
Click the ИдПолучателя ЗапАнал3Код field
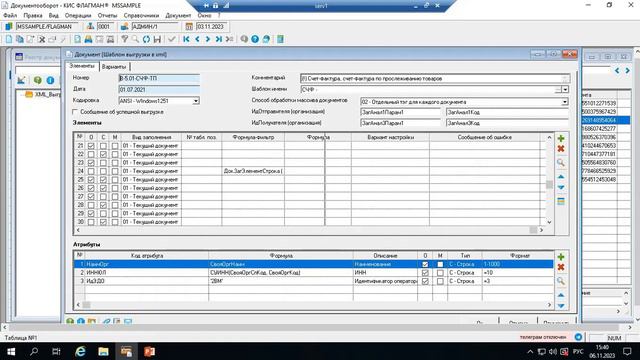[x=507, y=123]
